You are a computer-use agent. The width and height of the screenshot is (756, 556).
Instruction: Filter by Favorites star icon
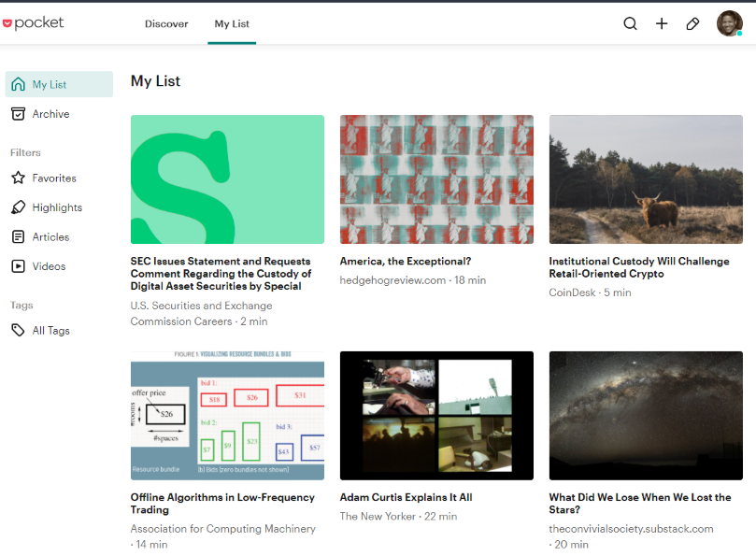pos(18,178)
